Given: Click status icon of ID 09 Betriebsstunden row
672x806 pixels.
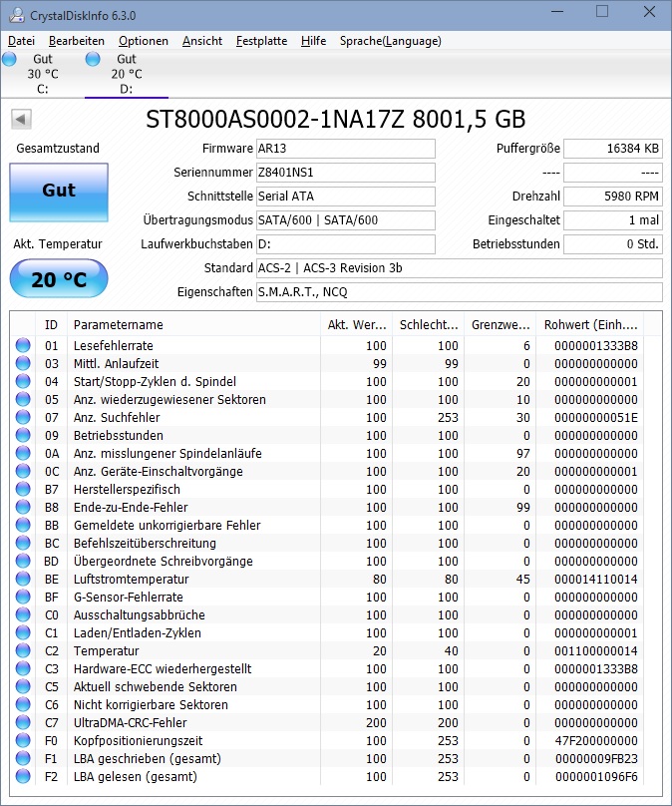Looking at the screenshot, I should (x=23, y=435).
